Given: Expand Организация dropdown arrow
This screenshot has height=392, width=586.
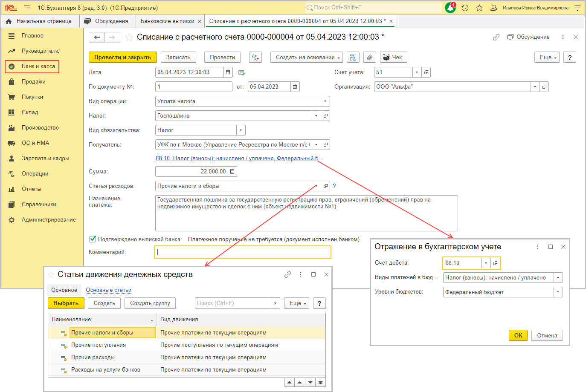Looking at the screenshot, I should pos(535,87).
